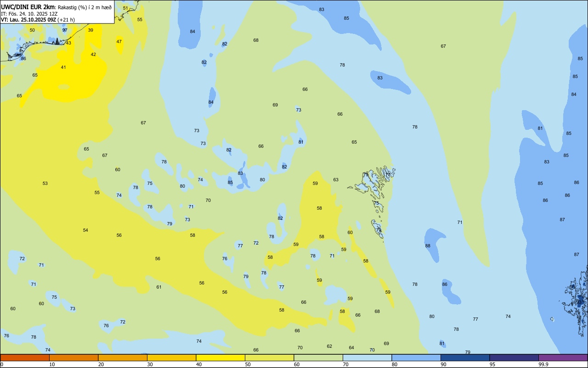
Task: Select the 'VT: Lau. 25.10.2025 09Z' line
Action: [x=28, y=20]
